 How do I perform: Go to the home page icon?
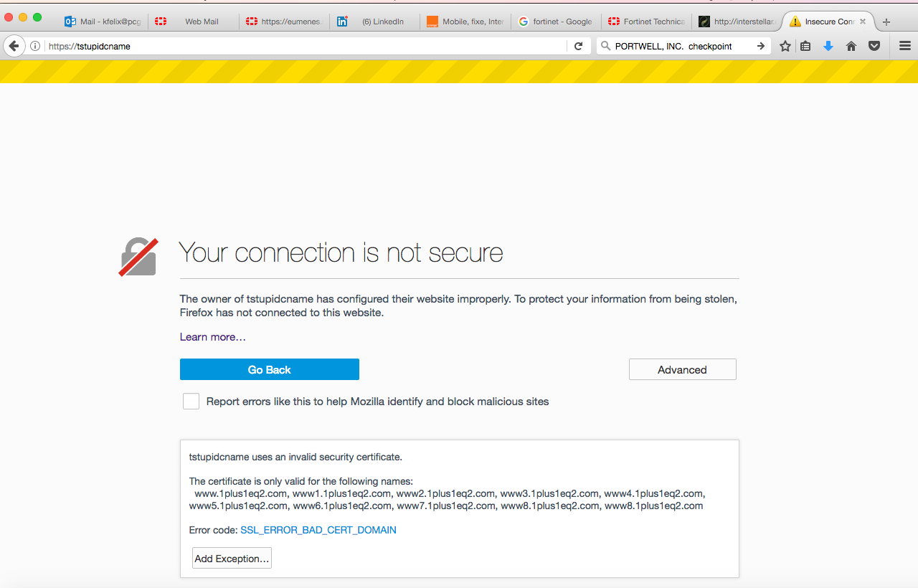point(851,45)
